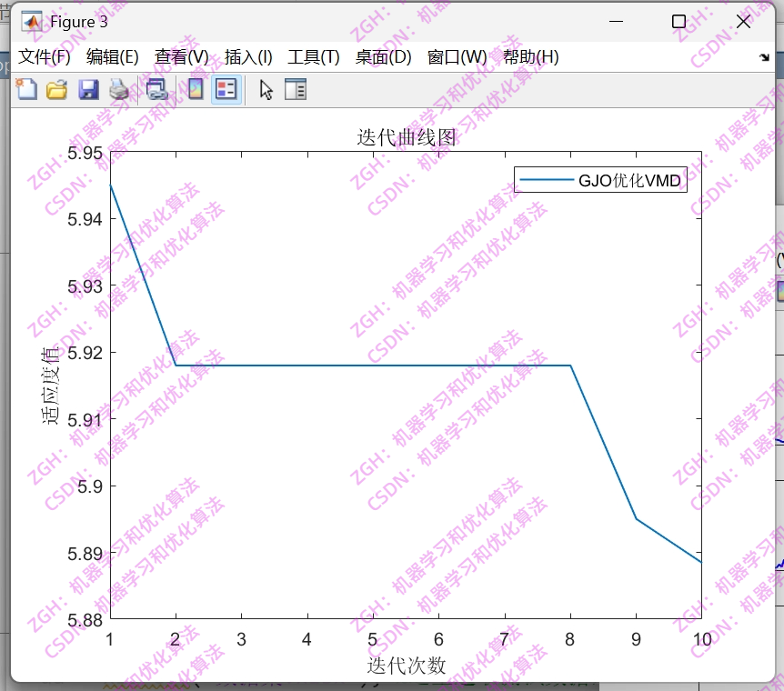The height and width of the screenshot is (691, 784).
Task: Click the print preview toolbar icon
Action: point(156,90)
